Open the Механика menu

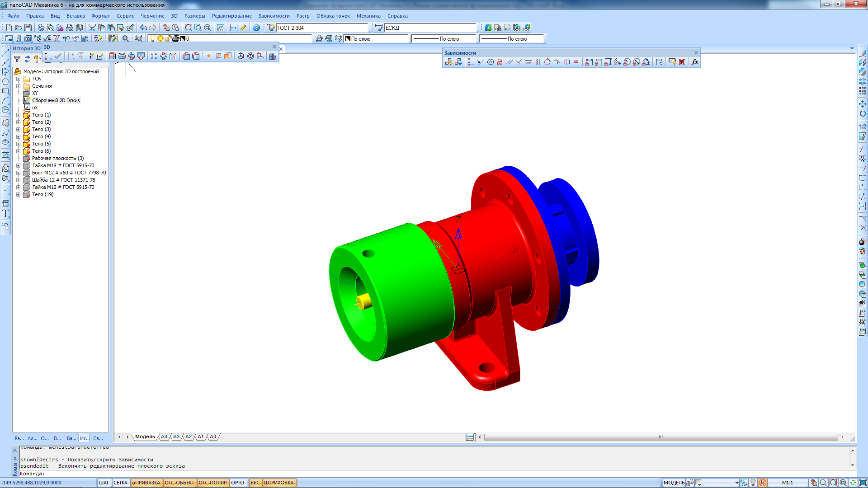pyautogui.click(x=368, y=16)
